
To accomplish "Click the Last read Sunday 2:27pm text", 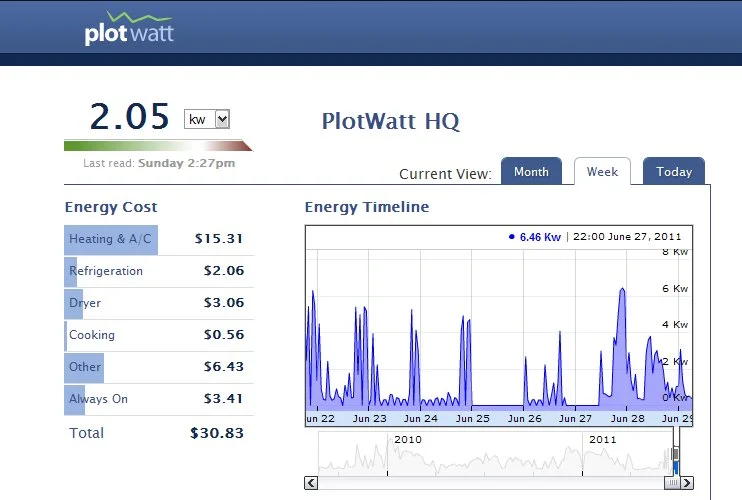I will (x=159, y=163).
